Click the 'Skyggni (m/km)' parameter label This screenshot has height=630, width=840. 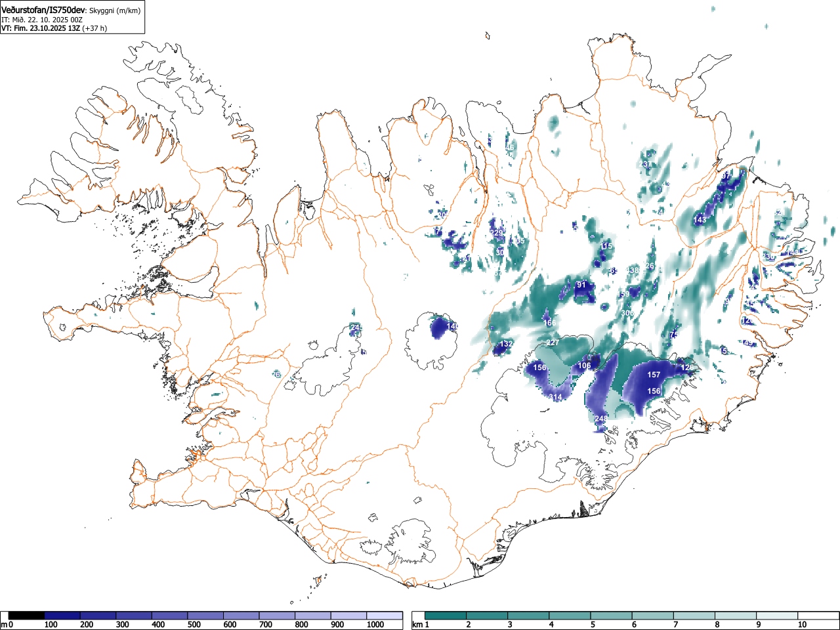click(115, 10)
